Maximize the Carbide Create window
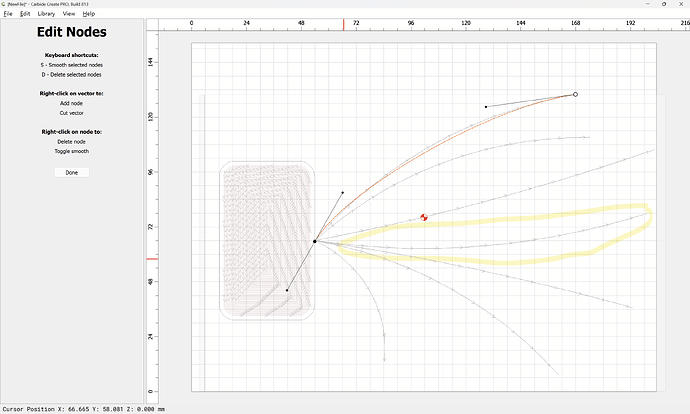Image resolution: width=690 pixels, height=414 pixels. [x=664, y=4]
